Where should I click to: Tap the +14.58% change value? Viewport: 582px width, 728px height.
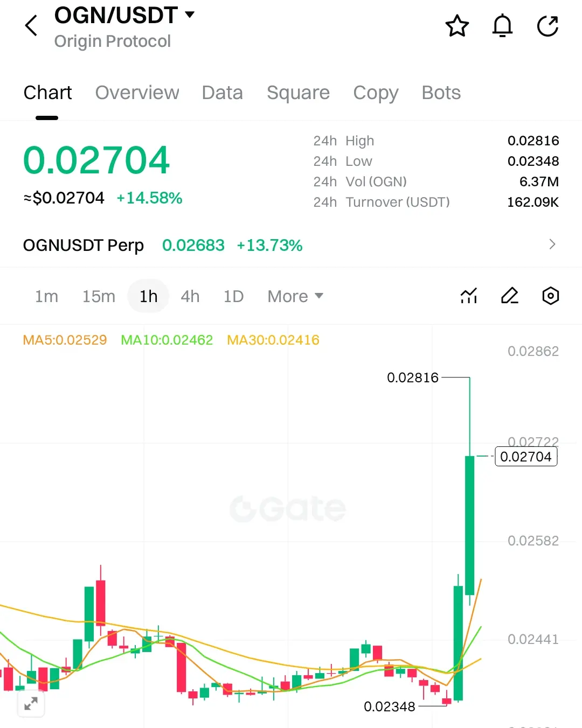(x=149, y=198)
